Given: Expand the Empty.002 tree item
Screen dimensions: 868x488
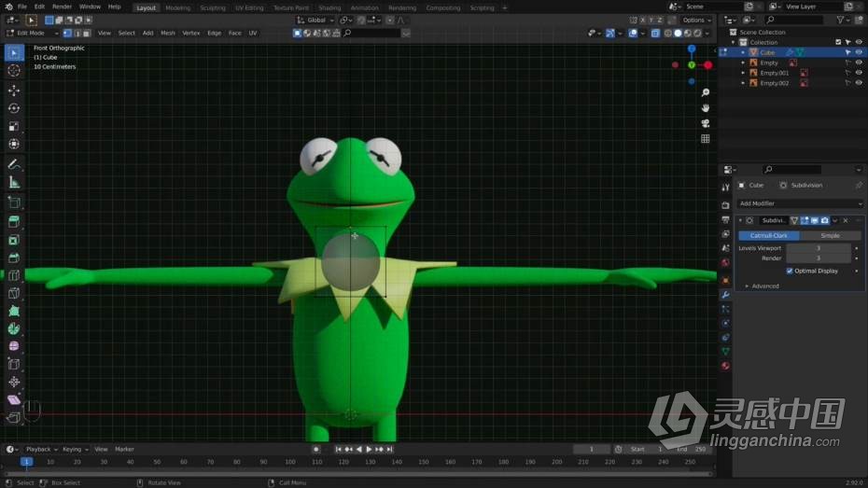Looking at the screenshot, I should [x=743, y=83].
